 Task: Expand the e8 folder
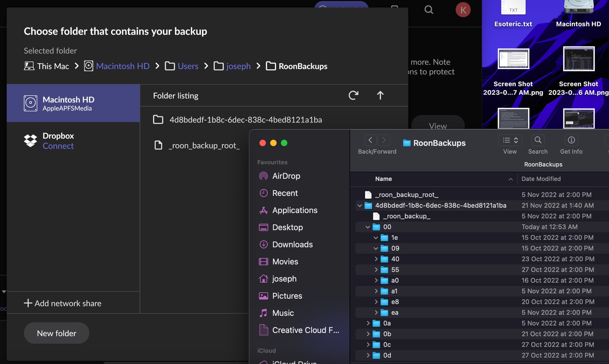click(376, 302)
